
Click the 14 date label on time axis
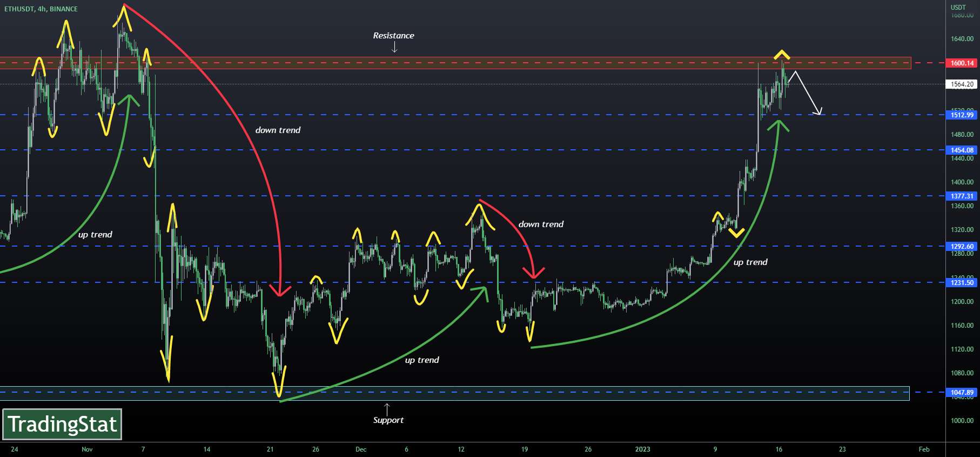pyautogui.click(x=207, y=449)
